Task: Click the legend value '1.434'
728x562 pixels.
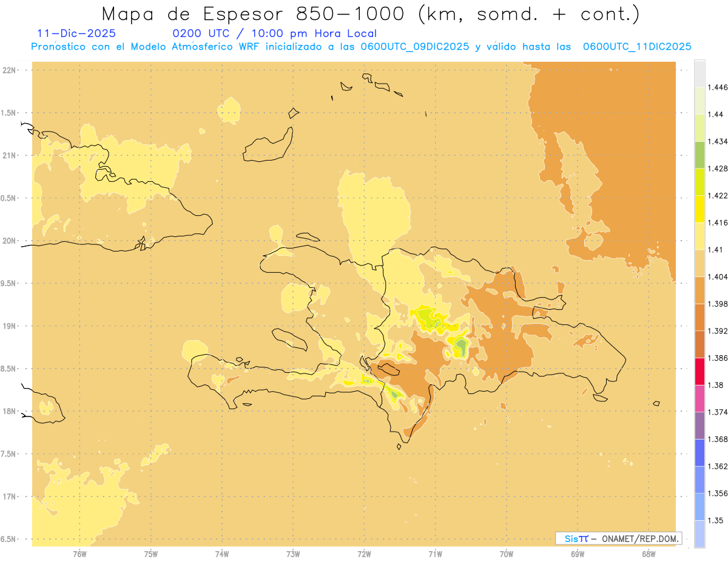Action: (x=718, y=141)
